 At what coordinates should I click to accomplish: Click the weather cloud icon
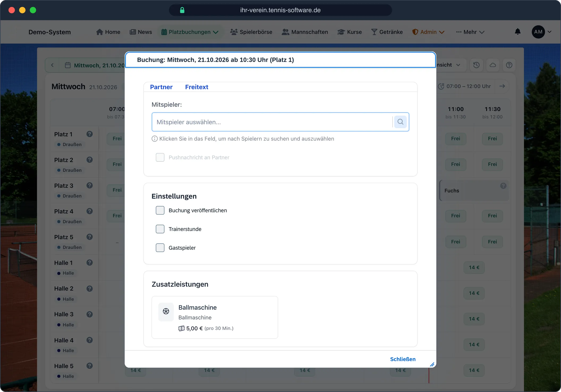tap(493, 65)
